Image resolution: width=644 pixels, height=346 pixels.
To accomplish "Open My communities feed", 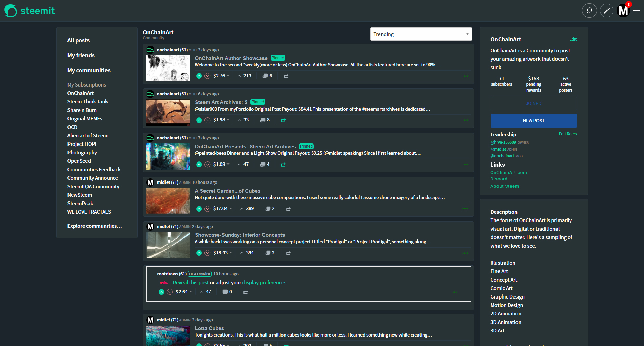I will [x=89, y=70].
